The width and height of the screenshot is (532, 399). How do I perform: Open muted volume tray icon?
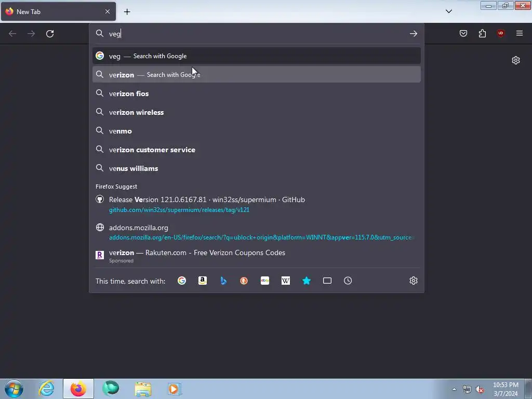480,389
